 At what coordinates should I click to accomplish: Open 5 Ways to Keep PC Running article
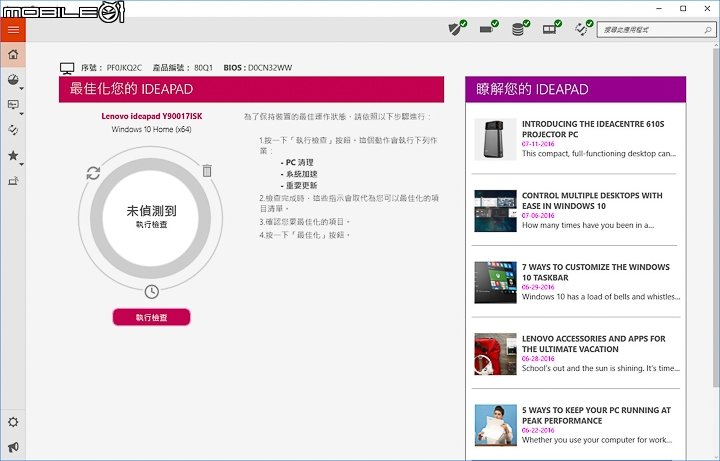pyautogui.click(x=596, y=416)
